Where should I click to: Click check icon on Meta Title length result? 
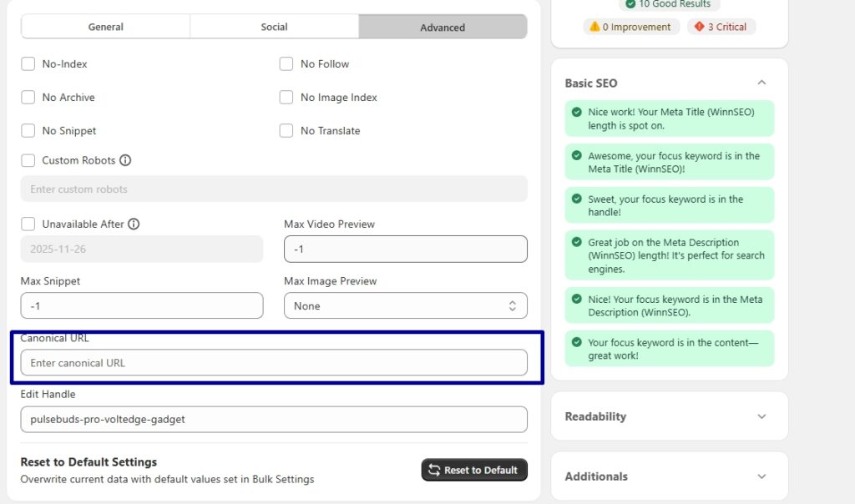click(576, 113)
